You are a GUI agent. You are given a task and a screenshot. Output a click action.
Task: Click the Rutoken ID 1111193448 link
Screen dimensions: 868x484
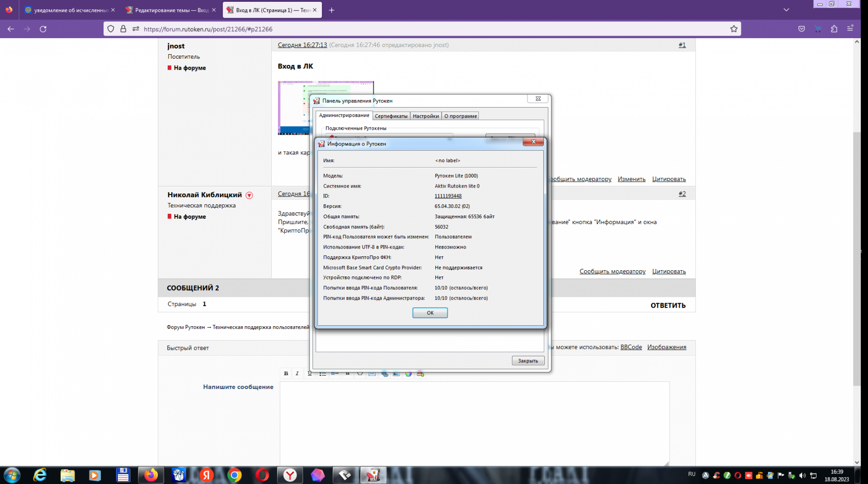coord(448,196)
